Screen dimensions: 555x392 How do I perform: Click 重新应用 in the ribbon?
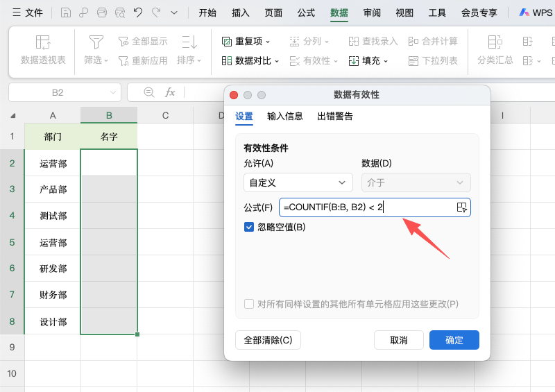143,61
